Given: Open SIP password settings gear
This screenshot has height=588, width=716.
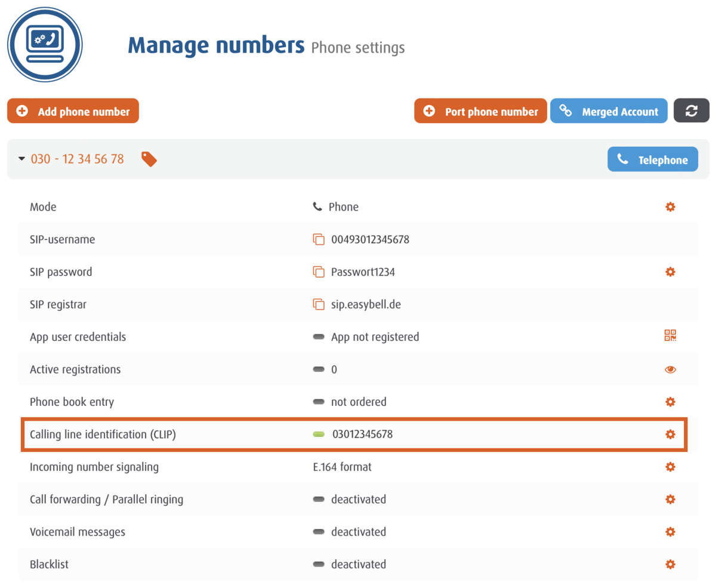Looking at the screenshot, I should coord(670,272).
